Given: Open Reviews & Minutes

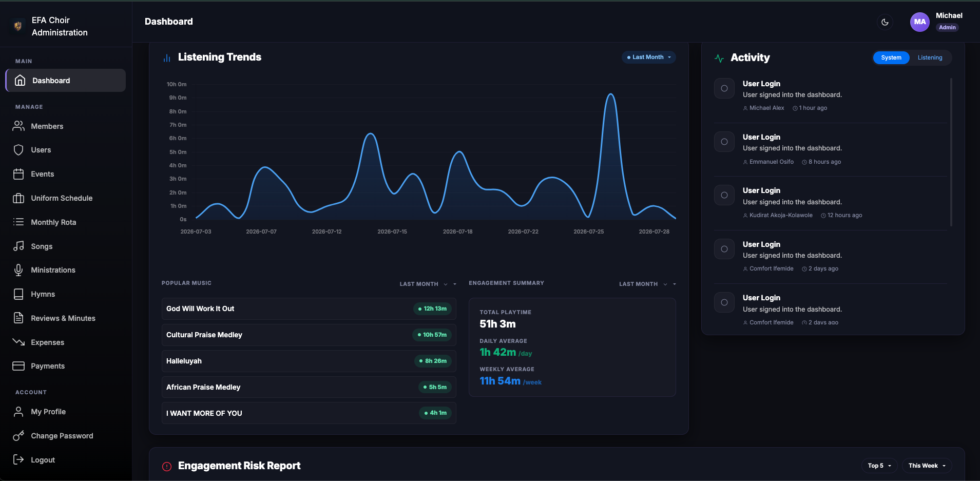Looking at the screenshot, I should pyautogui.click(x=66, y=318).
